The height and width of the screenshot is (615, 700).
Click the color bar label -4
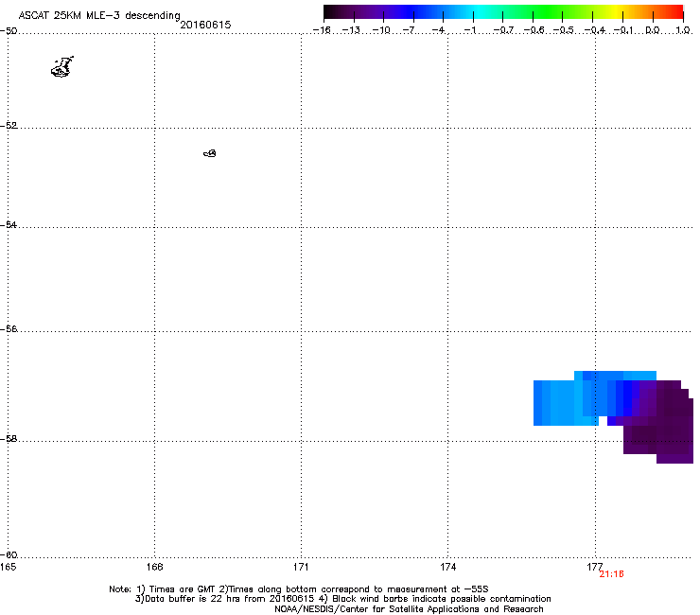pyautogui.click(x=438, y=30)
